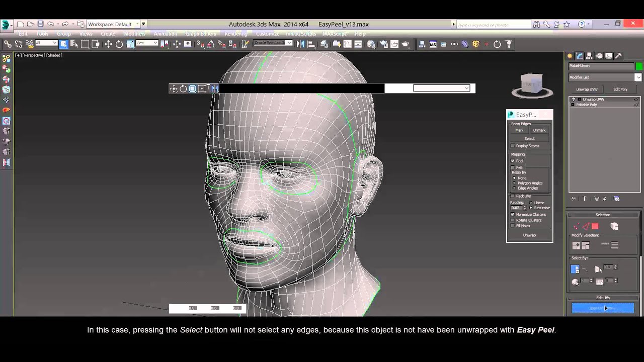Open the Material Editor icon
The image size is (644, 362).
click(x=371, y=44)
